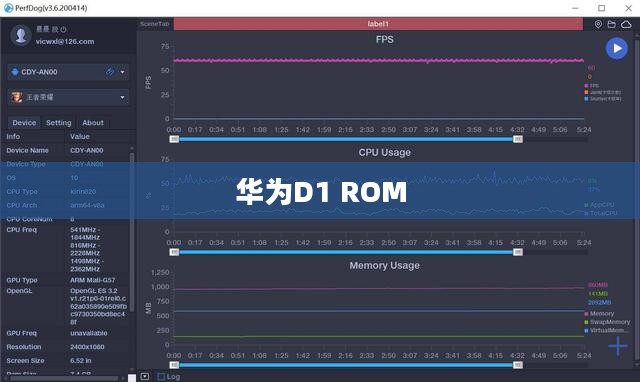Screen dimensions: 640x382
Task: Minimize the PerfDog window
Action: click(576, 8)
